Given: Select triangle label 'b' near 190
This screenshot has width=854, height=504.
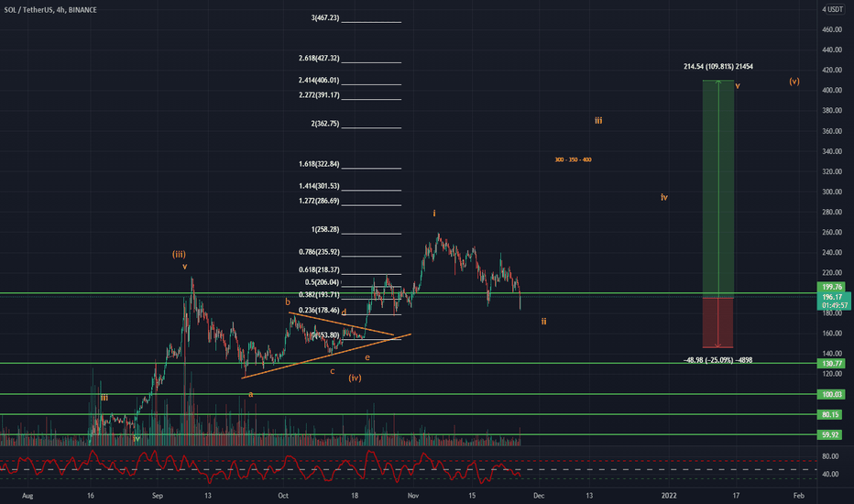Looking at the screenshot, I should coord(288,301).
